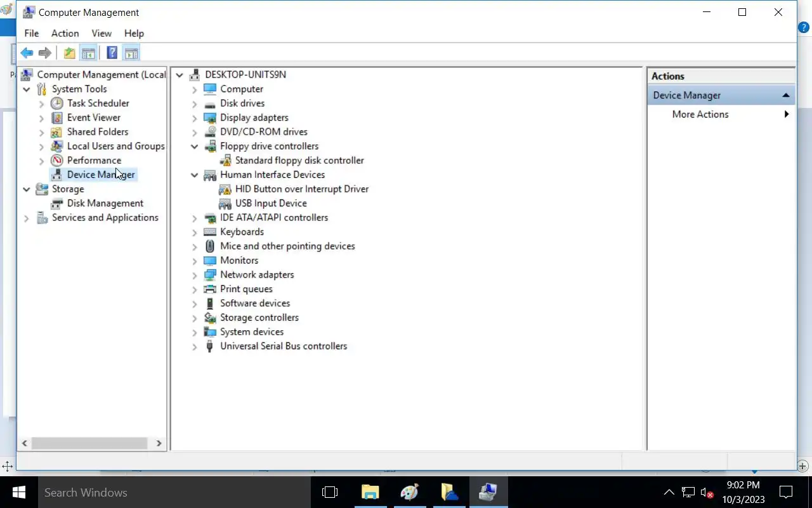Open File Explorer from the taskbar

coord(370,492)
